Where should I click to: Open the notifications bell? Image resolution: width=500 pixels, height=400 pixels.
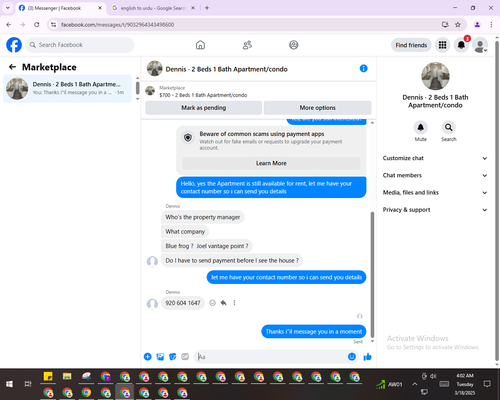click(461, 45)
